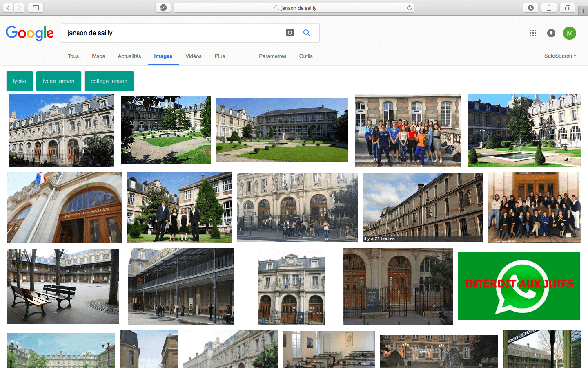Toggle the Safari sidebar
Screen dimensions: 588x368
tap(36, 8)
